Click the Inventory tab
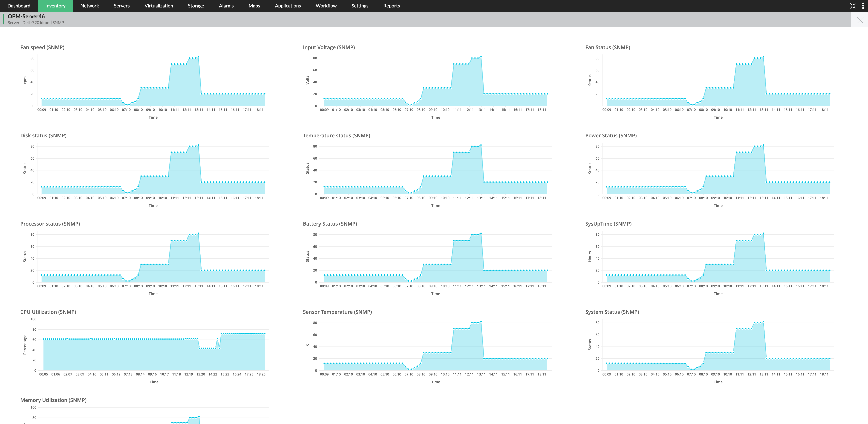The height and width of the screenshot is (424, 868). pyautogui.click(x=55, y=6)
